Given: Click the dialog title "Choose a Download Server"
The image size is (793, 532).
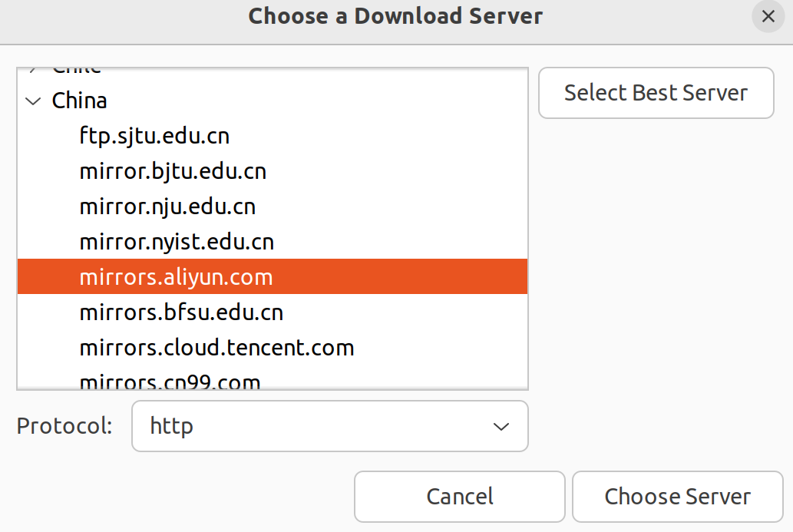Looking at the screenshot, I should [x=395, y=16].
